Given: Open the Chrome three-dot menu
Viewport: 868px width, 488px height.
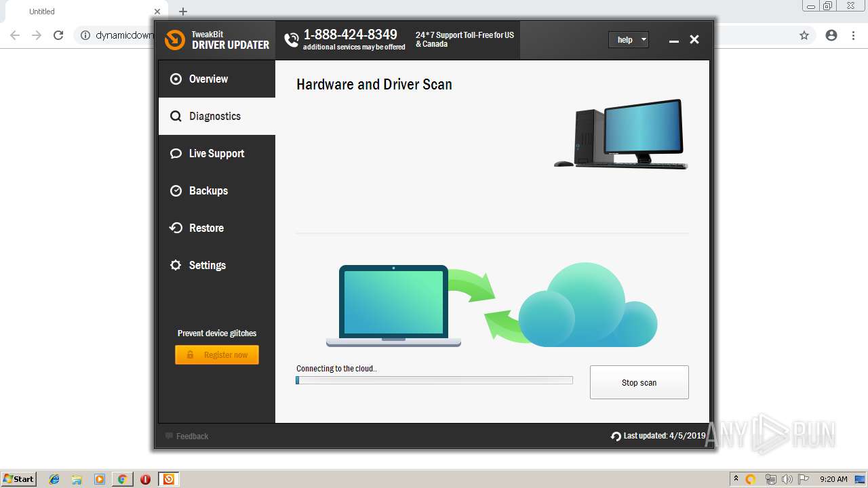Looking at the screenshot, I should 854,35.
